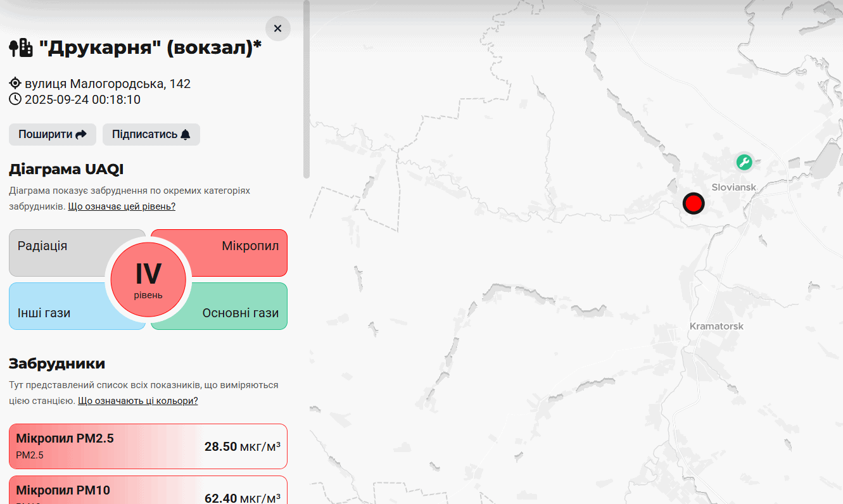Screen dimensions: 843x504
Task: Click the green wrench maintenance marker
Action: [x=744, y=162]
